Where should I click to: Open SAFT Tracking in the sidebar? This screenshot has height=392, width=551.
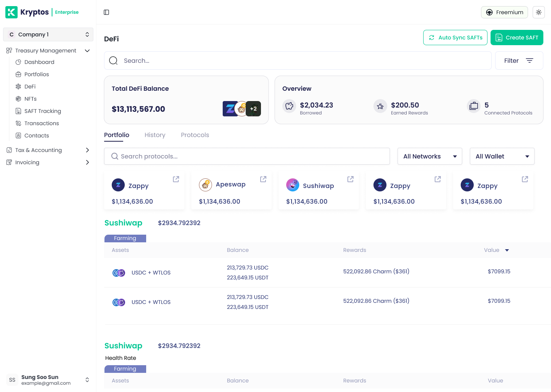(x=42, y=111)
